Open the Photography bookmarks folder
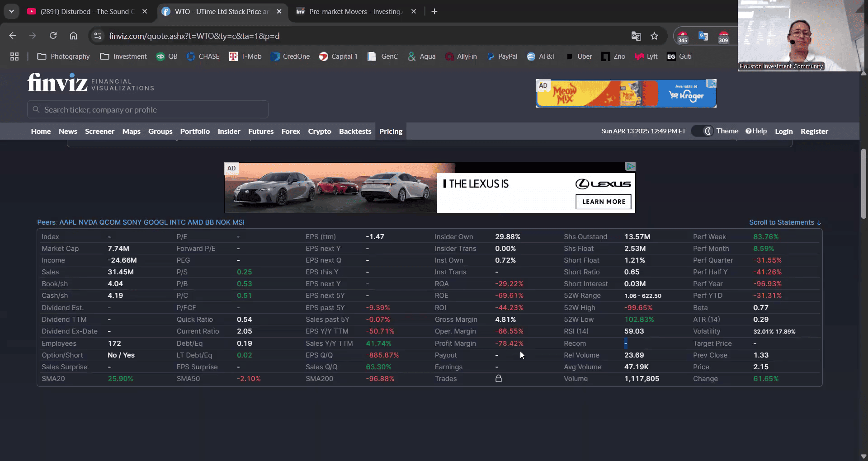This screenshot has height=461, width=868. (x=63, y=56)
